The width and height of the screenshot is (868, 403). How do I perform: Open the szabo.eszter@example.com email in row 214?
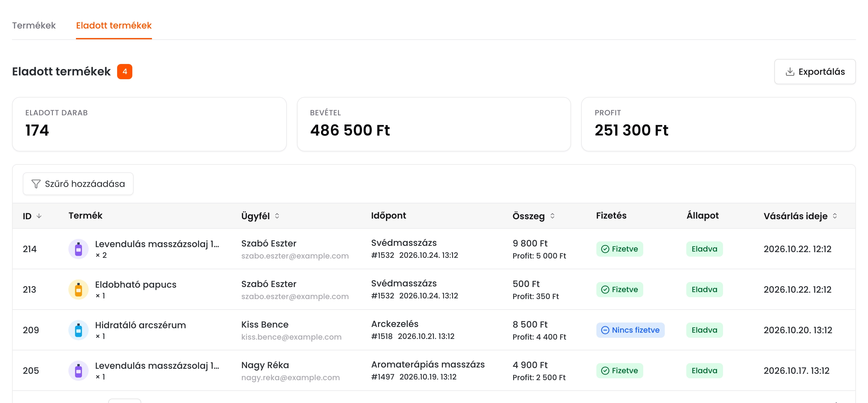[295, 256]
